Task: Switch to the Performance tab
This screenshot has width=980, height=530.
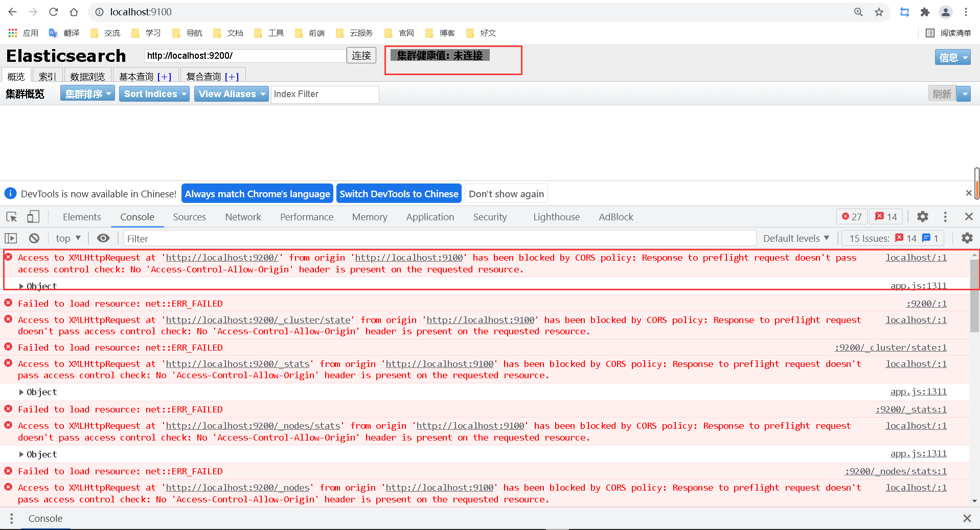Action: pos(307,217)
